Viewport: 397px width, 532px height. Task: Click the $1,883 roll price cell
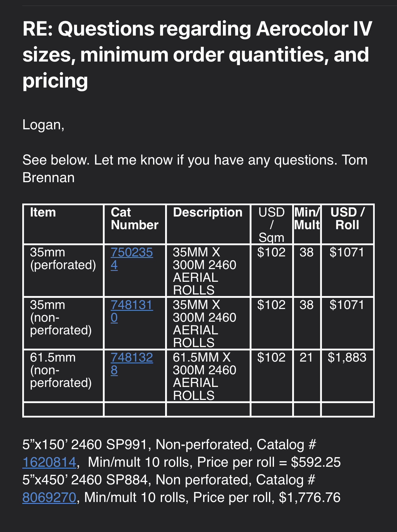347,358
